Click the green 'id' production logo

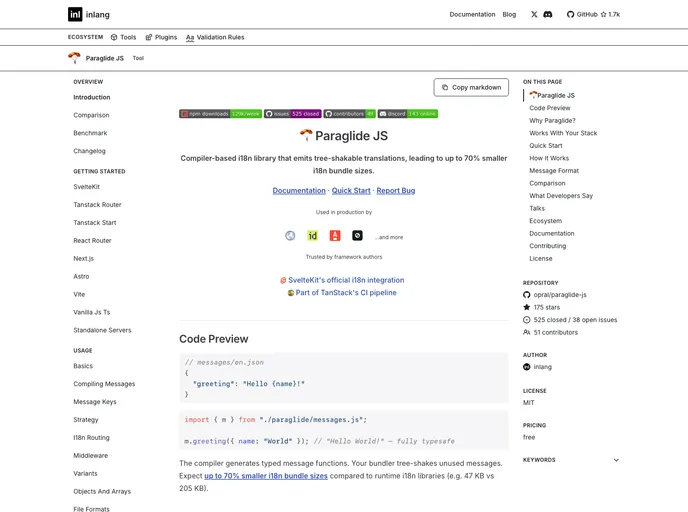[312, 236]
